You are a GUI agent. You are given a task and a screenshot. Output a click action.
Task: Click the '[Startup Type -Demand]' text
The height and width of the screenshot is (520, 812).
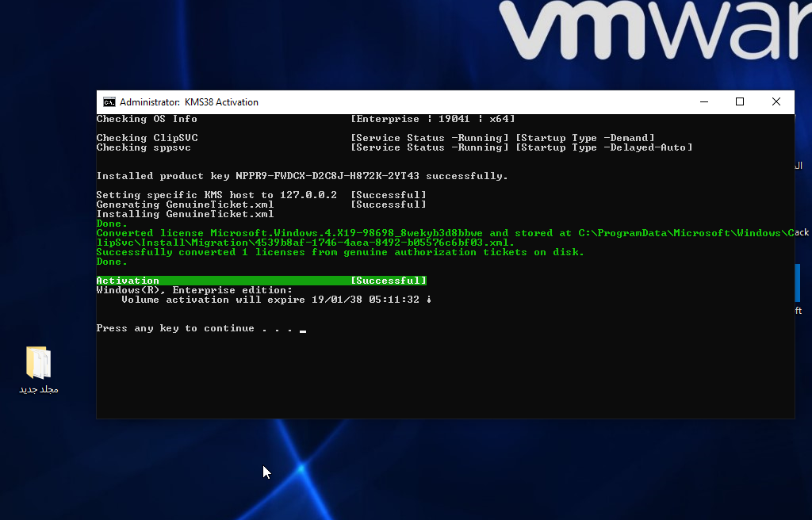point(585,138)
